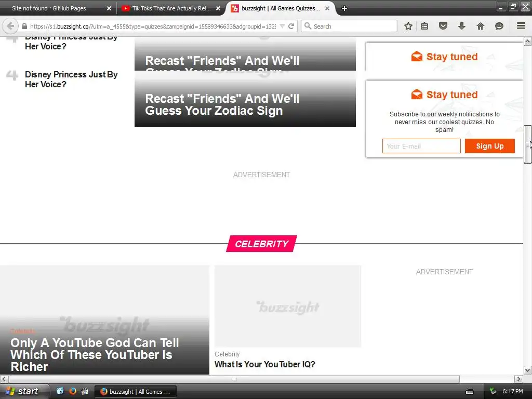The height and width of the screenshot is (399, 532).
Task: Open What Is Your YouTuber IQ link
Action: tap(264, 364)
